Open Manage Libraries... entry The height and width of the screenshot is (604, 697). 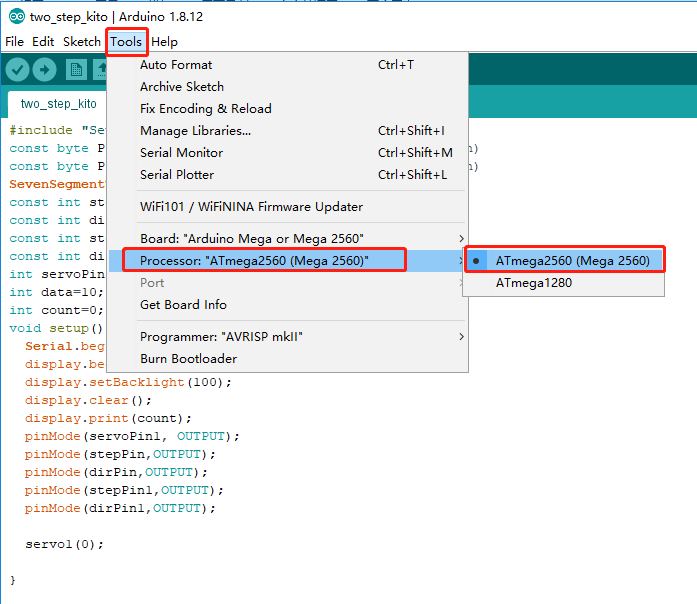click(x=288, y=131)
